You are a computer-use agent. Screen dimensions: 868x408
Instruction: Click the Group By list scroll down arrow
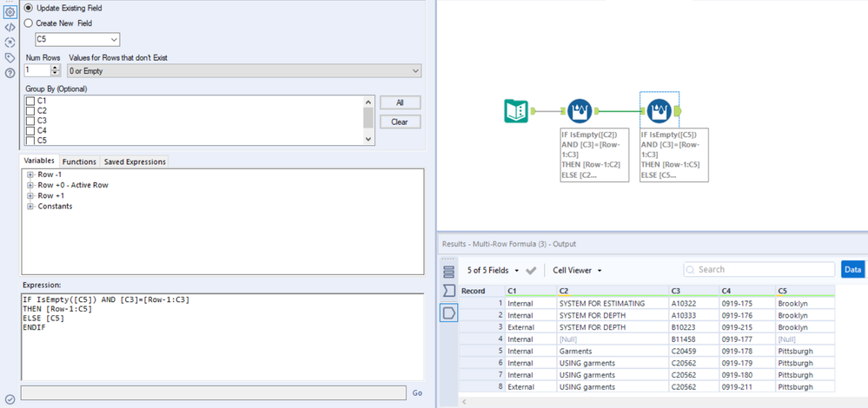tap(368, 140)
